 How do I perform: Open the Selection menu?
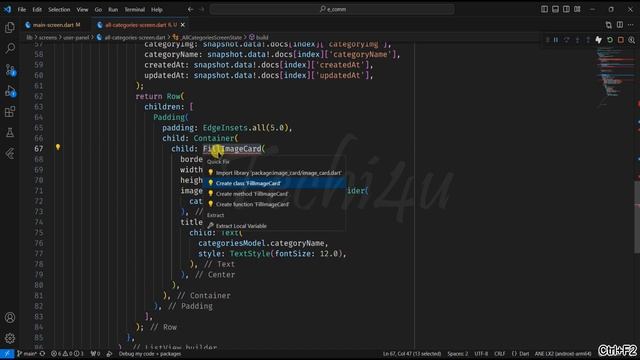[x=59, y=9]
